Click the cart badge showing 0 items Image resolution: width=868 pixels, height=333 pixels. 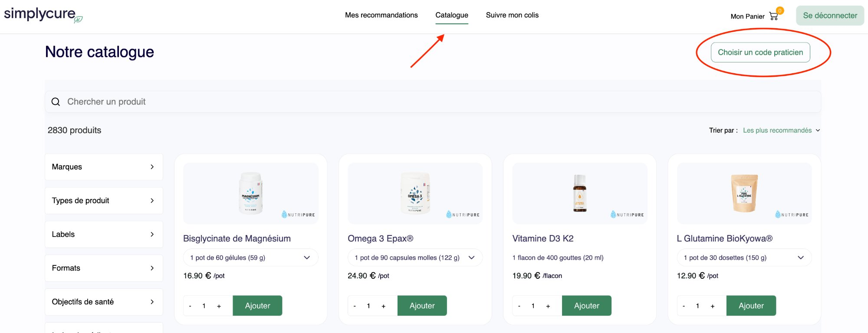point(779,11)
